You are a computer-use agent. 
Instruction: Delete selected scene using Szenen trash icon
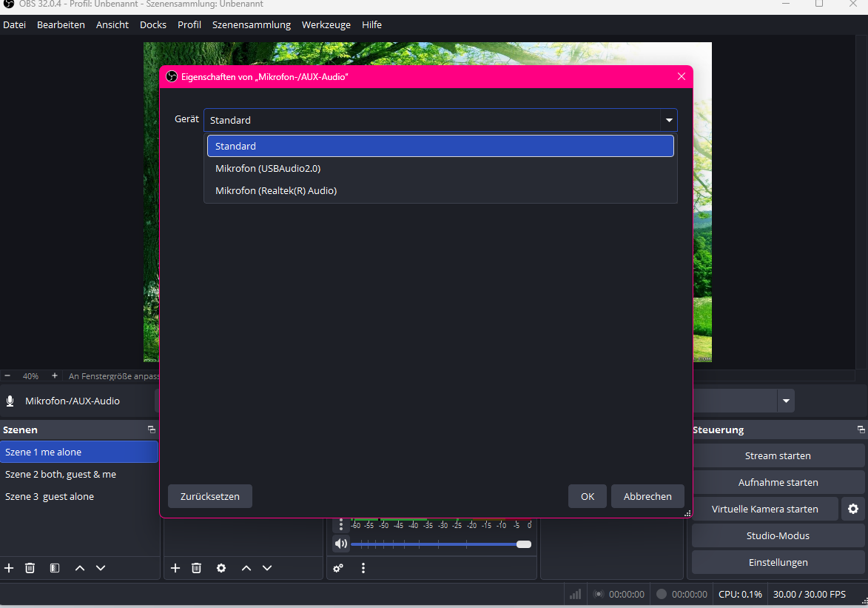pos(30,568)
